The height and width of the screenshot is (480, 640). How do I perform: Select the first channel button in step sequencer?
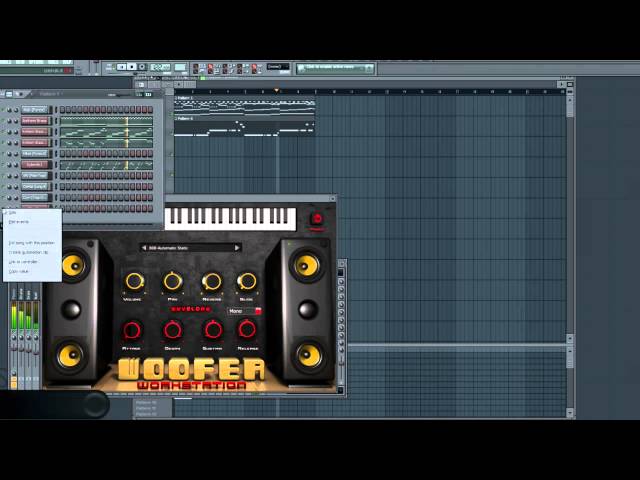pyautogui.click(x=35, y=110)
